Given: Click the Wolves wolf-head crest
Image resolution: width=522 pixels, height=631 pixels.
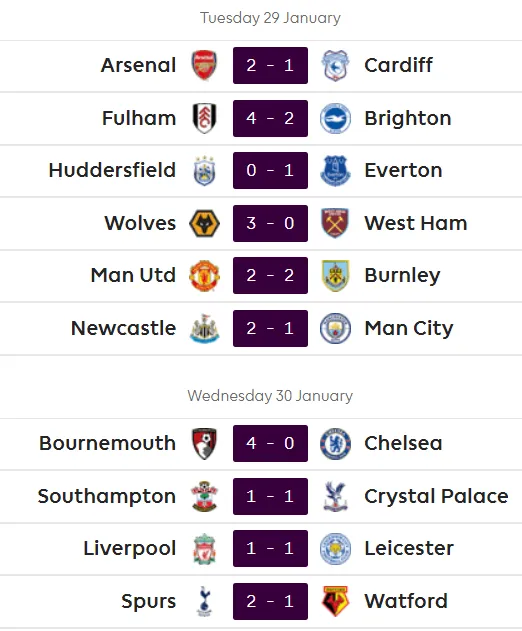Looking at the screenshot, I should [204, 223].
